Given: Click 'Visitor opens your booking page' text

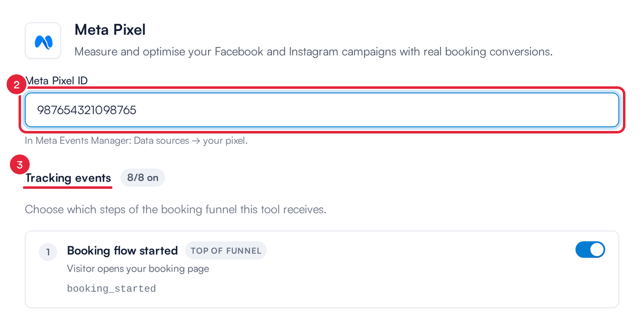Looking at the screenshot, I should tap(138, 269).
